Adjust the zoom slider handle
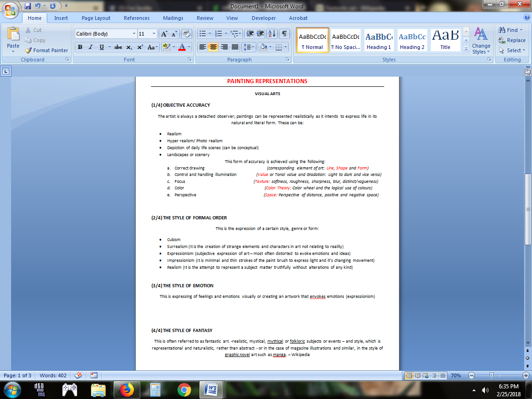This screenshot has width=532, height=399. tap(491, 375)
